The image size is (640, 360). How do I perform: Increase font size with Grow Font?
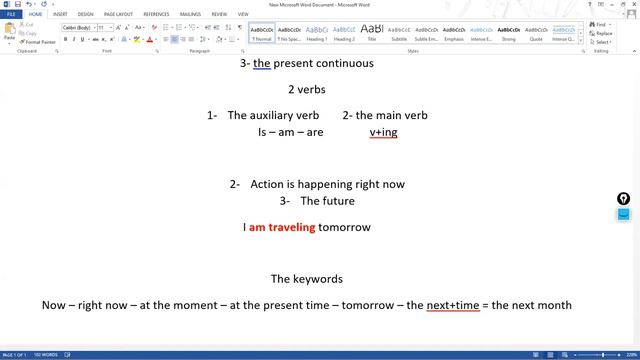point(118,27)
